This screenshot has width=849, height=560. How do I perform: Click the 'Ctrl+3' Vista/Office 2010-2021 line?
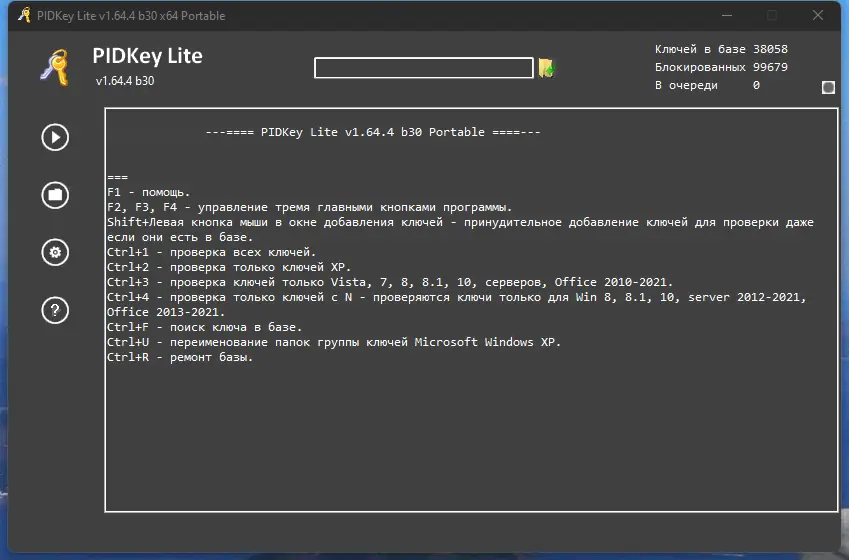[390, 282]
